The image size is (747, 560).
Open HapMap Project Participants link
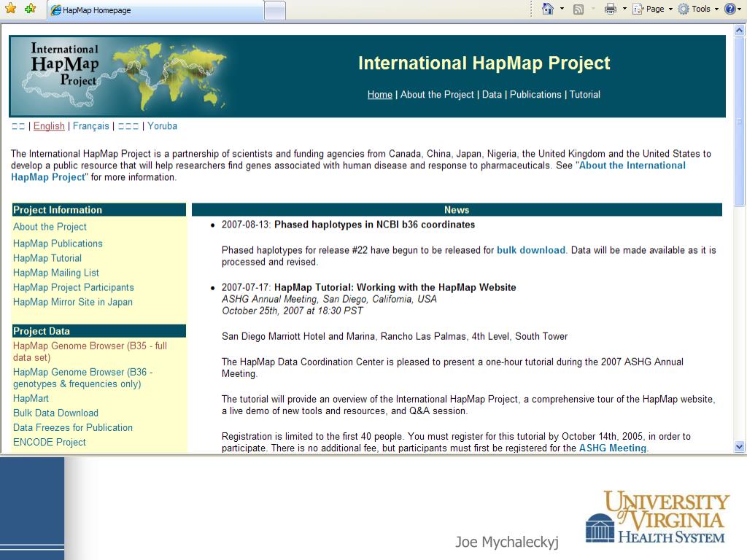click(x=74, y=287)
